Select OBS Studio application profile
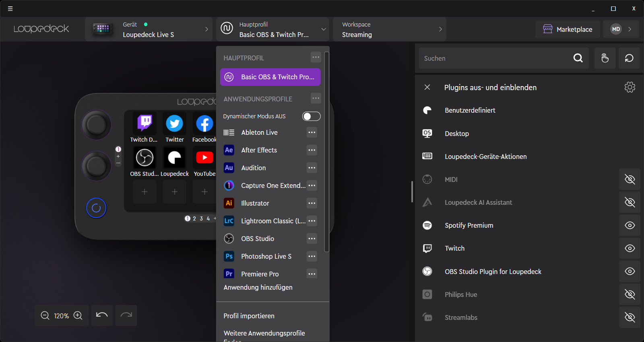Image resolution: width=644 pixels, height=342 pixels. (x=258, y=239)
